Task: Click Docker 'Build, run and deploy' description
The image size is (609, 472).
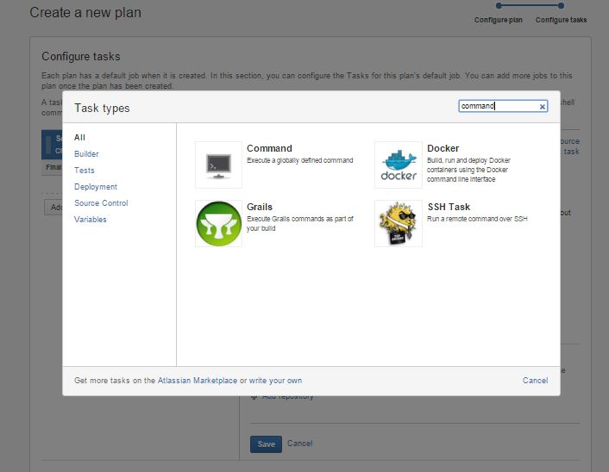Action: click(x=468, y=170)
